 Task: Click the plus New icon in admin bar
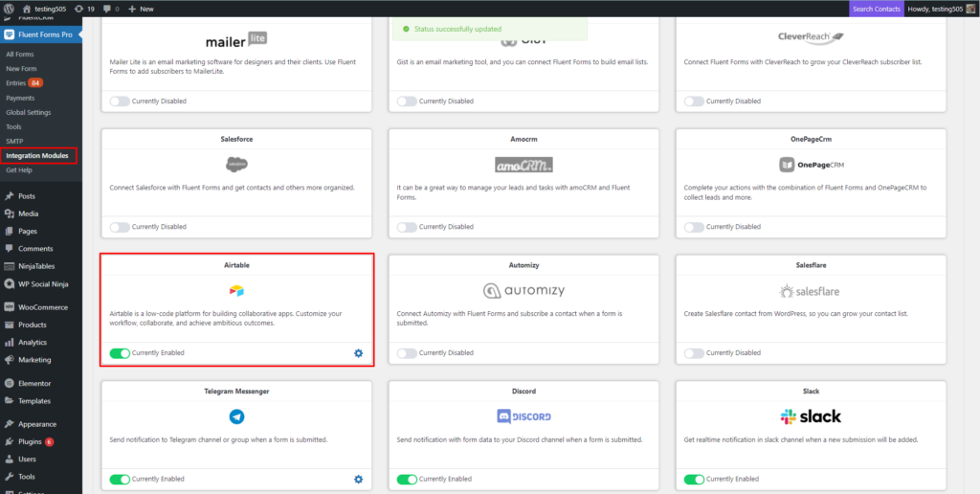pos(132,9)
